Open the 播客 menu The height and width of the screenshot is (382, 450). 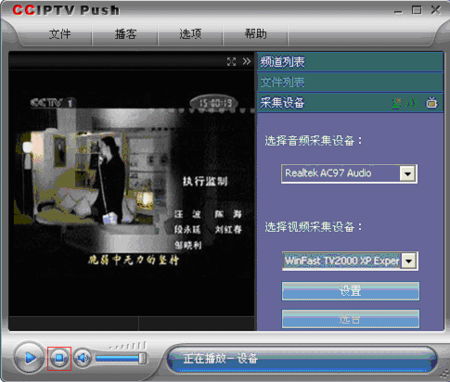coord(125,34)
